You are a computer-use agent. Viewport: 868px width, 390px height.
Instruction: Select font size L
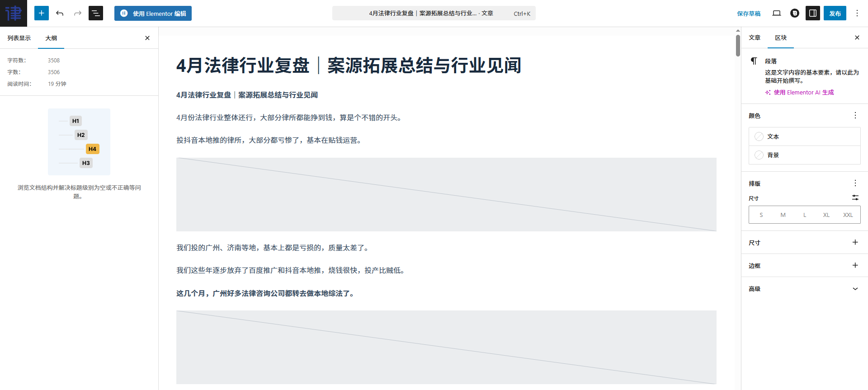[x=805, y=215]
